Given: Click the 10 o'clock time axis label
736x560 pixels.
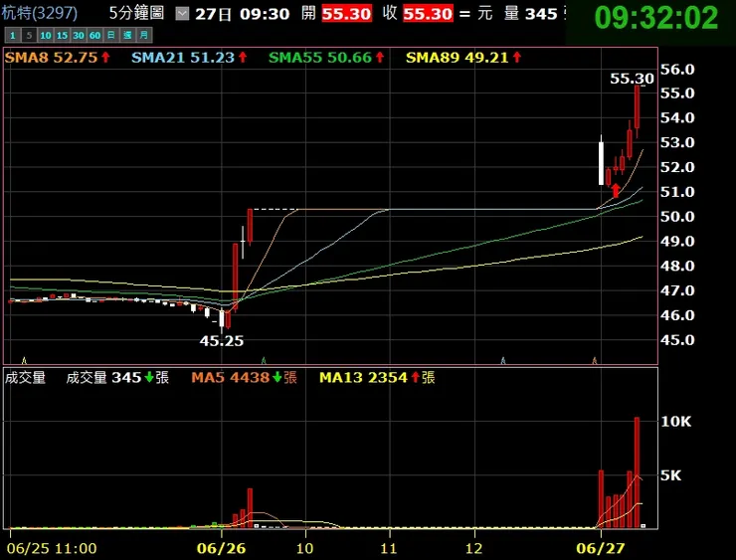Looking at the screenshot, I should tap(304, 548).
